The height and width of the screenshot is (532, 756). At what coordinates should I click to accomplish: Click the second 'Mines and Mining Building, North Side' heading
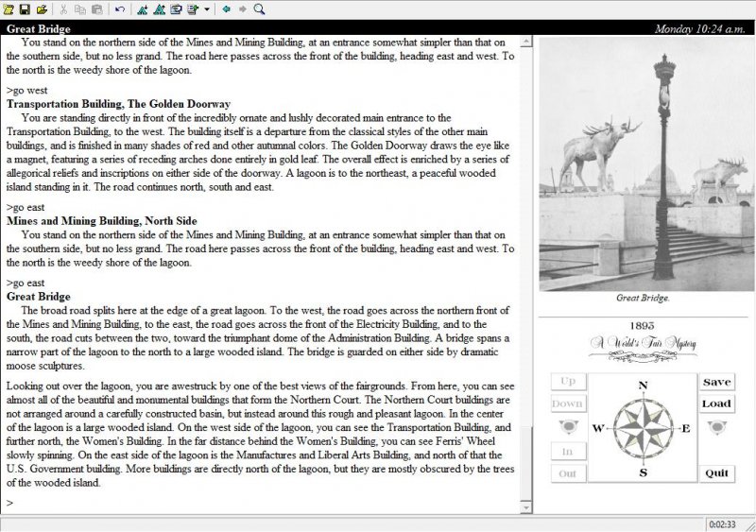click(x=102, y=221)
